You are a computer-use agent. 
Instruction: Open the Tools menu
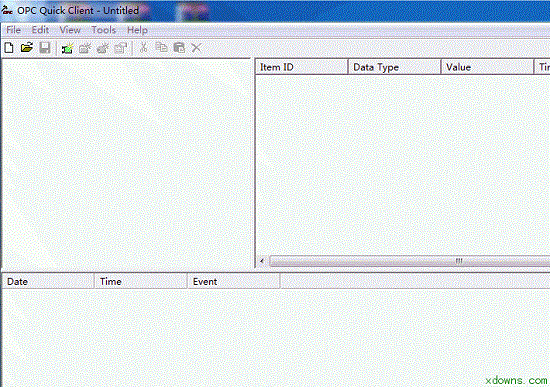pos(103,30)
